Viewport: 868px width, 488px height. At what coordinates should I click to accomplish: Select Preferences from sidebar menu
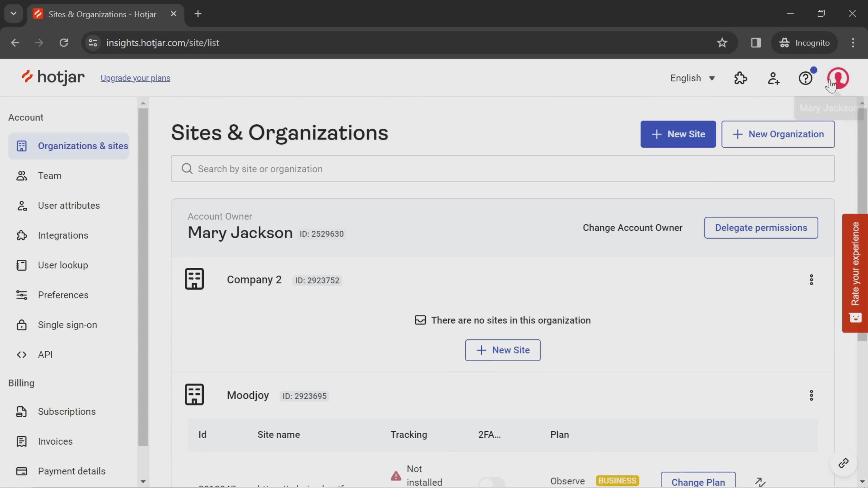click(63, 294)
